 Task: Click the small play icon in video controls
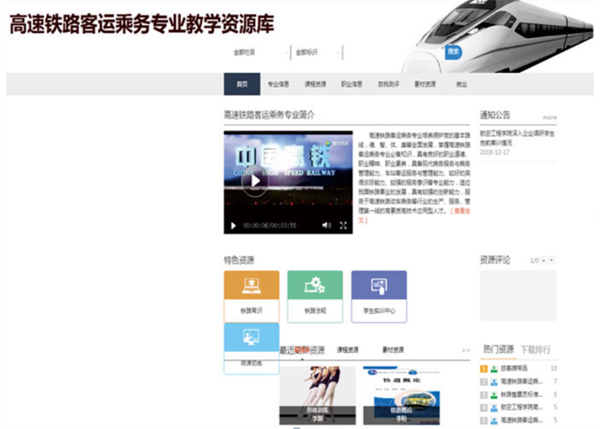pyautogui.click(x=233, y=226)
